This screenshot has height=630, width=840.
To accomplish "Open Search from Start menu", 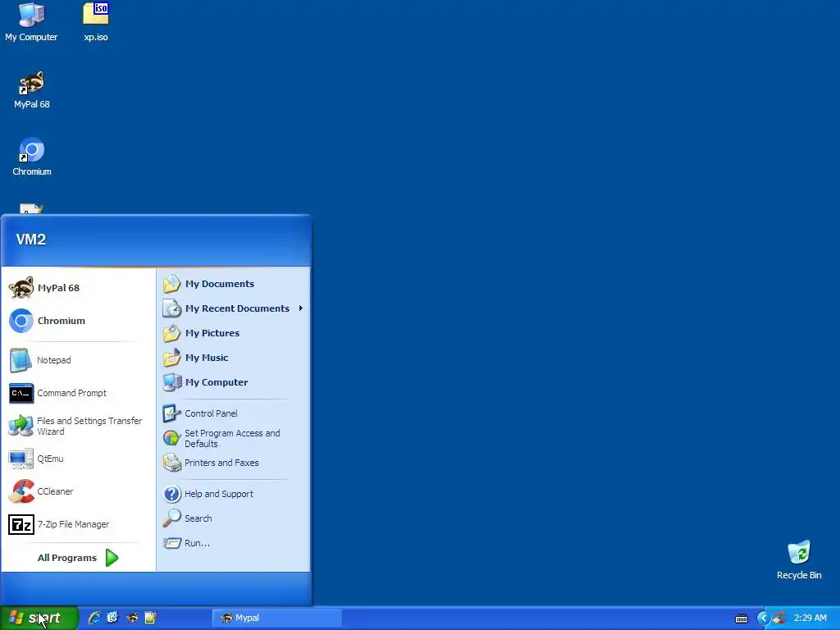I will point(233,518).
